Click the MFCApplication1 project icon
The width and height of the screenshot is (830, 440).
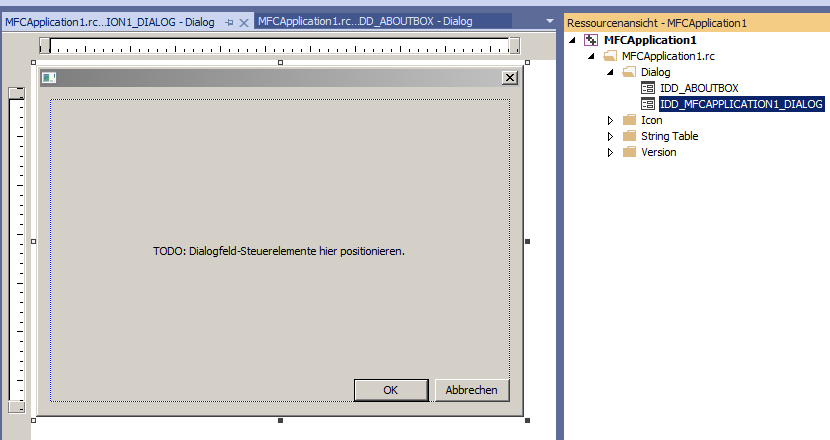(x=591, y=40)
